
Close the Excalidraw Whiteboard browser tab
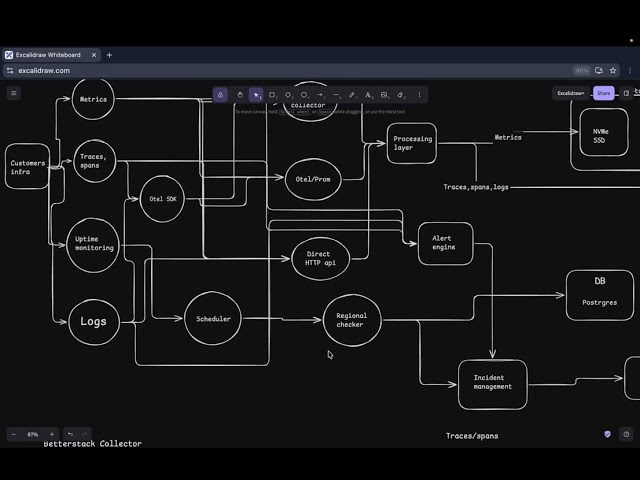(94, 55)
